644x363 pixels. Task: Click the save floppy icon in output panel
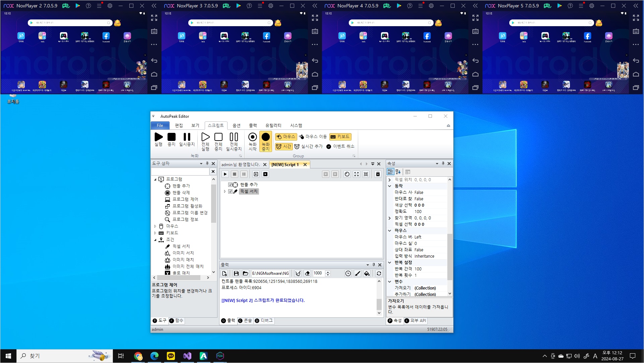tap(236, 273)
